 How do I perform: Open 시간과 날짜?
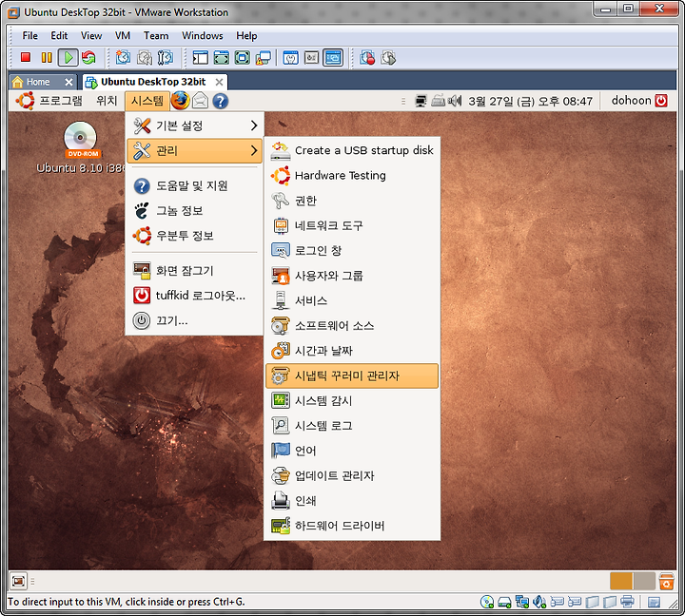pyautogui.click(x=352, y=351)
